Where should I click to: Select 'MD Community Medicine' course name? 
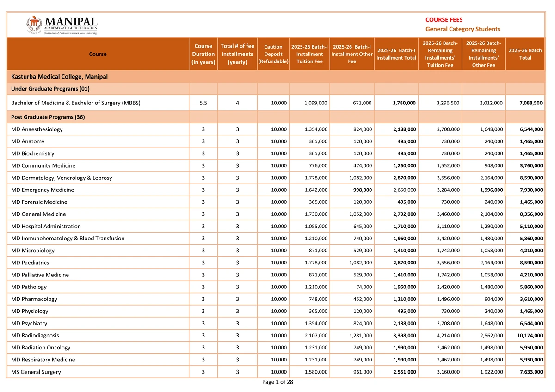[43, 165]
